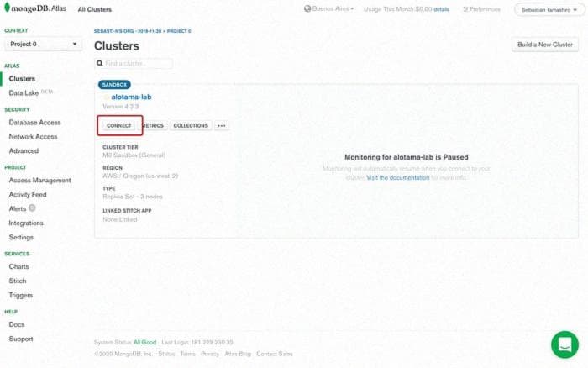Image resolution: width=588 pixels, height=368 pixels.
Task: Click the search magnifier icon
Action: point(100,63)
